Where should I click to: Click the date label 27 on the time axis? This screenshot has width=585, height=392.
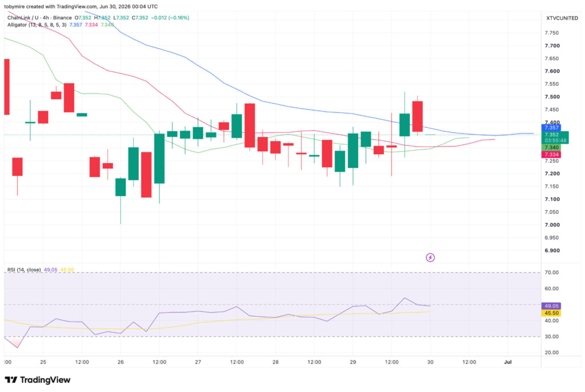coord(198,362)
